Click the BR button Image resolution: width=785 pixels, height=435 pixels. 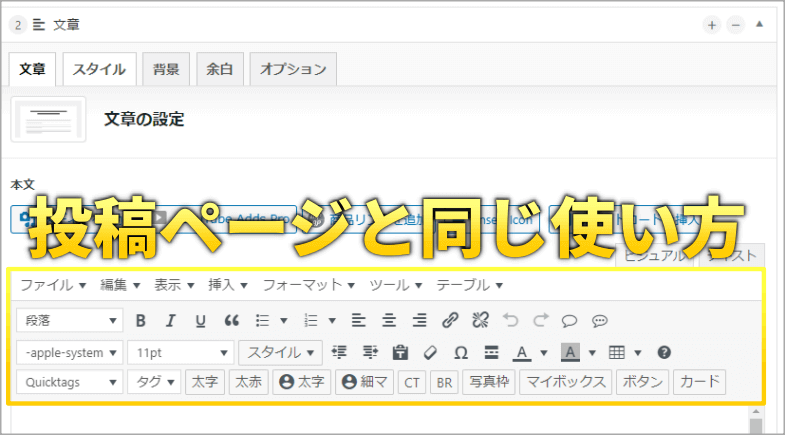[x=444, y=383]
